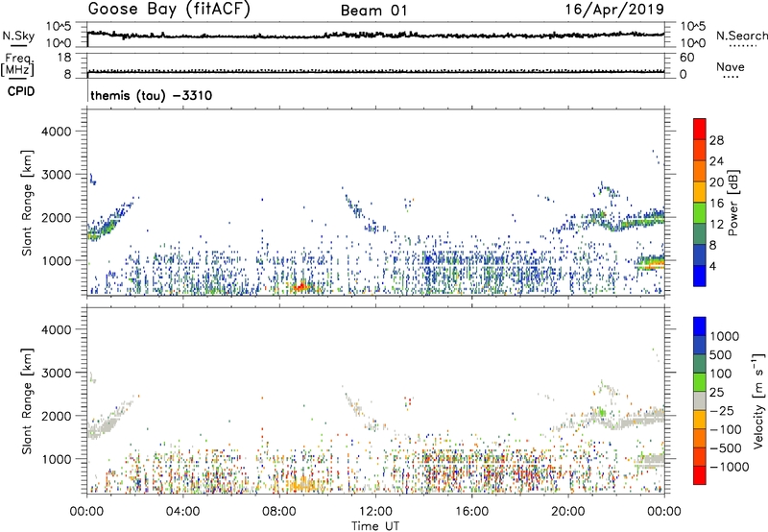The image size is (768, 532).
Task: Click the blue top segment of the Velocity colorbar
Action: click(x=700, y=326)
